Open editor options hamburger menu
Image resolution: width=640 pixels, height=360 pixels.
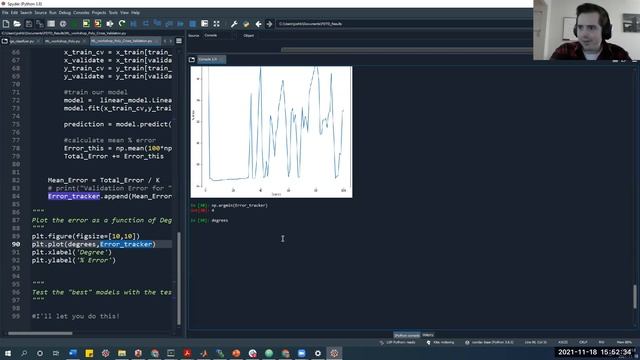pyautogui.click(x=179, y=41)
